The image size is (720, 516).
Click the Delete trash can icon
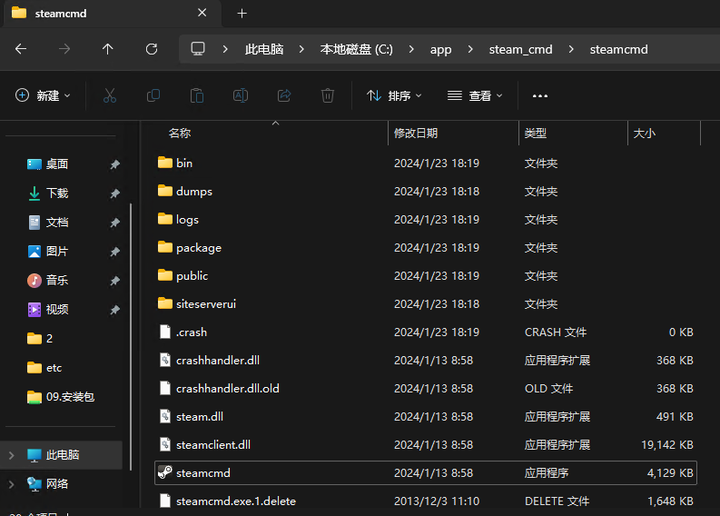[327, 96]
